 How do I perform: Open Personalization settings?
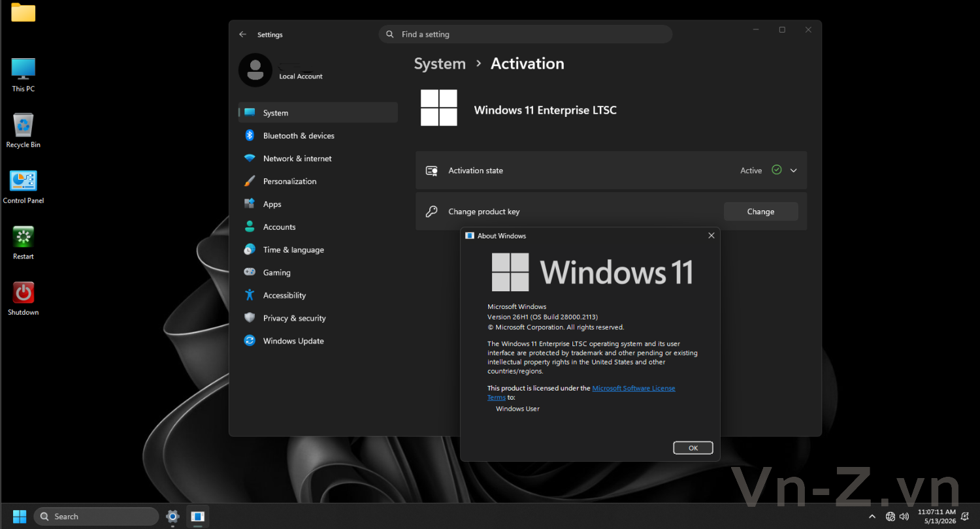[x=318, y=182]
